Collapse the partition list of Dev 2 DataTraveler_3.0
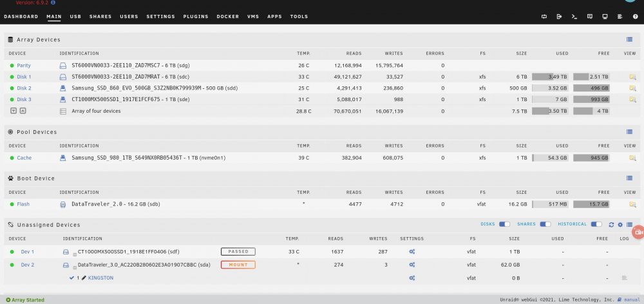This screenshot has height=304, width=644. 75,268
